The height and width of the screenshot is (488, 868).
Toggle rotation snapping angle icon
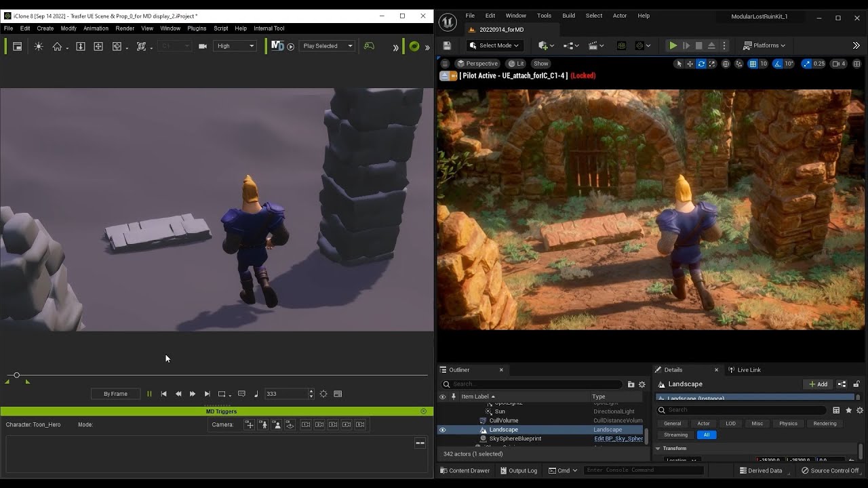[x=777, y=64]
